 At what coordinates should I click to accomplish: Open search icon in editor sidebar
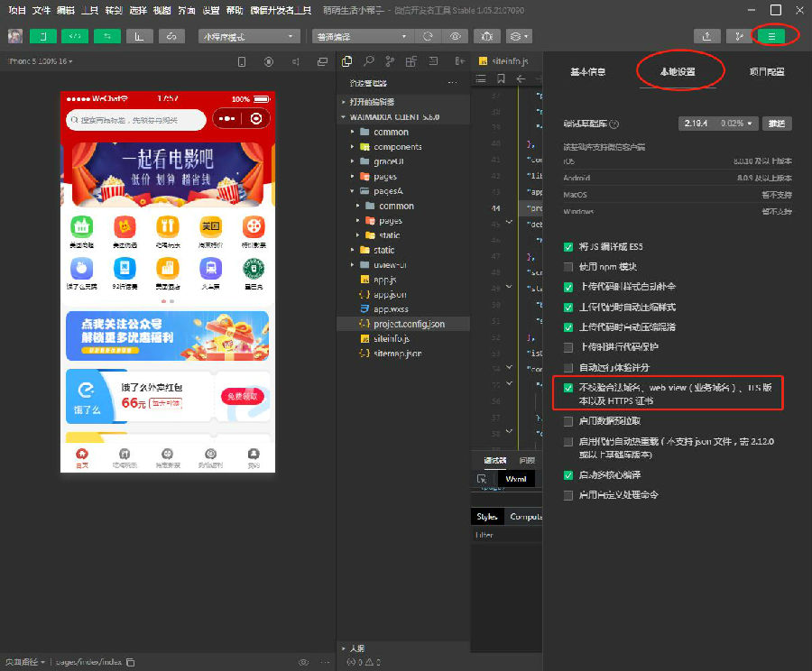pos(368,61)
